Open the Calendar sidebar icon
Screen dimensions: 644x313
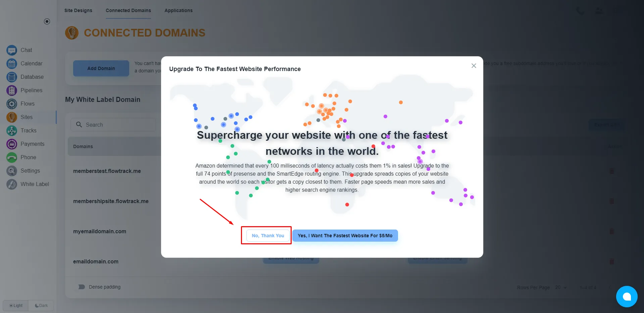12,63
